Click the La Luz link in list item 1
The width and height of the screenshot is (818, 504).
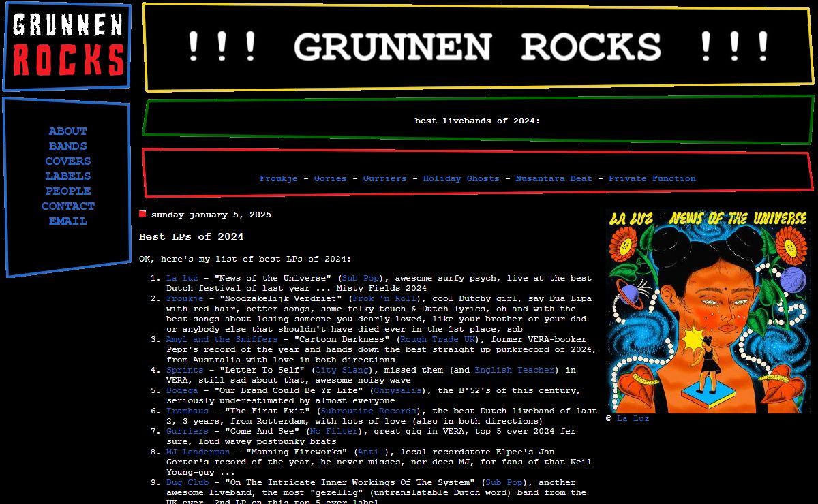pyautogui.click(x=182, y=278)
